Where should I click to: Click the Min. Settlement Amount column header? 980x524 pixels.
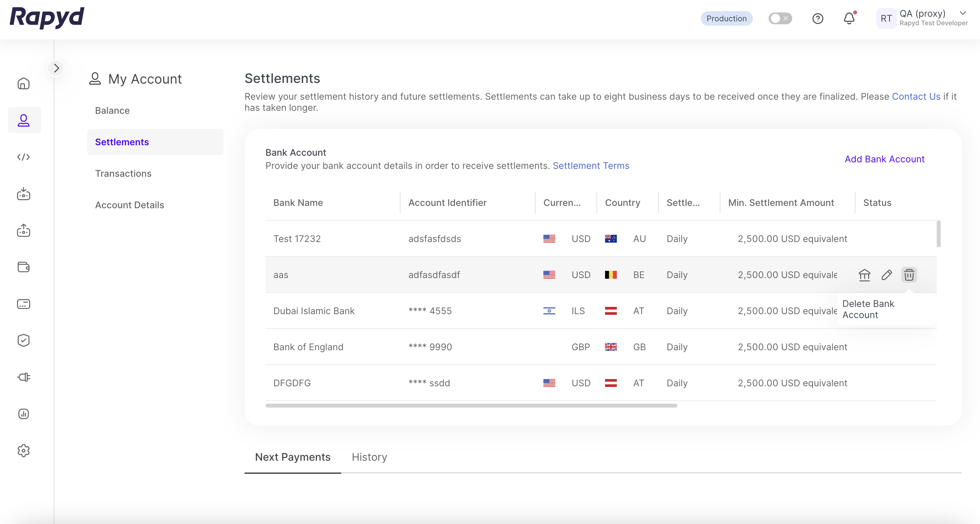(781, 203)
